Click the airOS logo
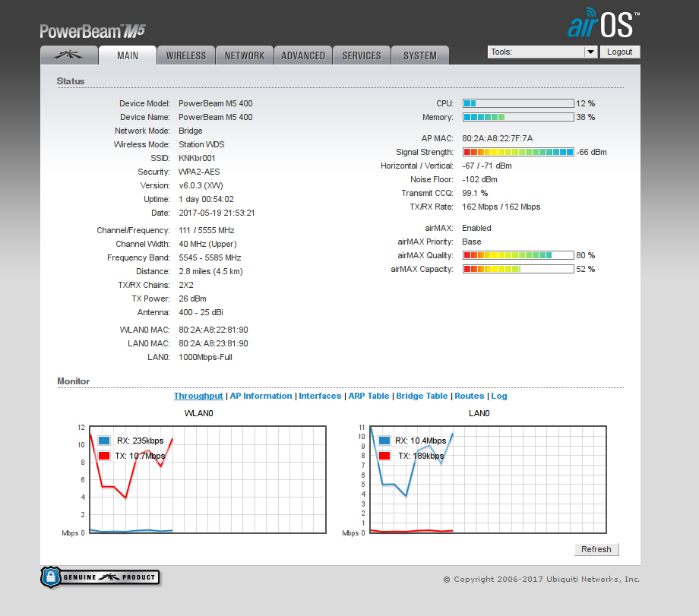Screen dimensions: 699x616 click(x=603, y=23)
